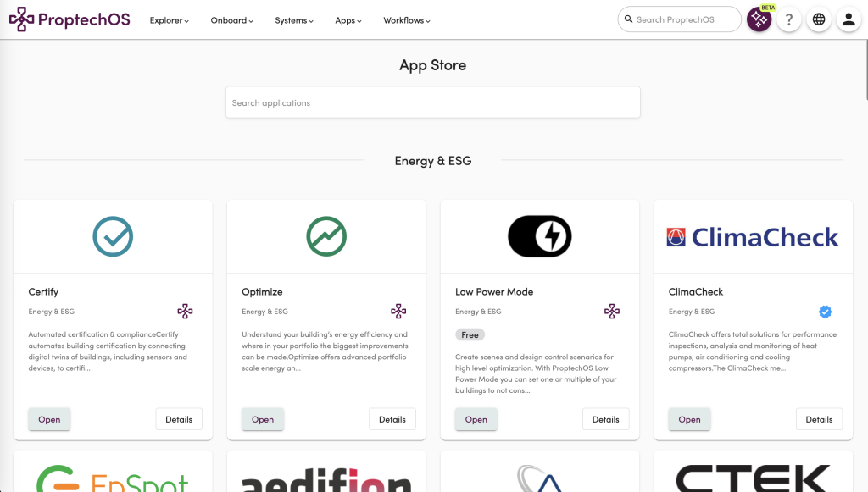This screenshot has width=868, height=492.
Task: Click the Low Power Mode toggle logo
Action: 539,236
